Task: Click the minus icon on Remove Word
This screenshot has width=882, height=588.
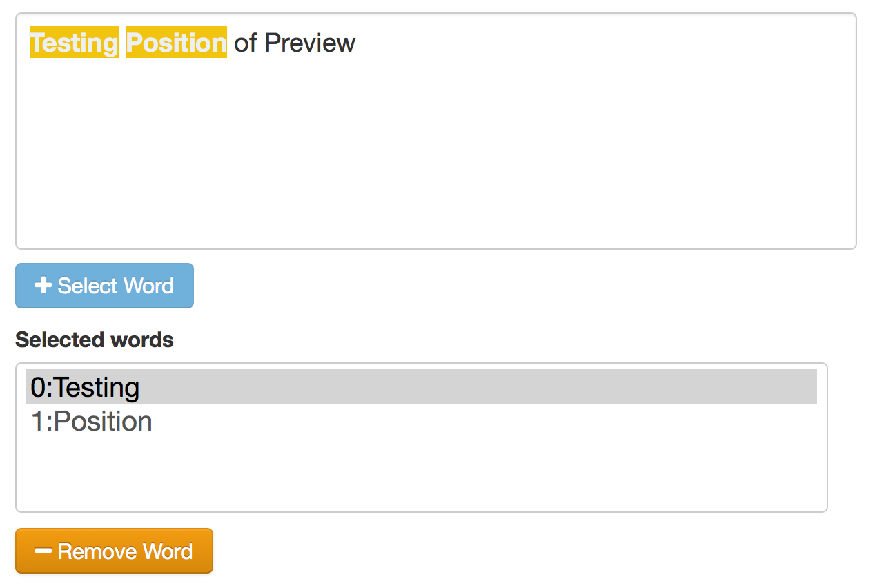Action: pyautogui.click(x=43, y=551)
